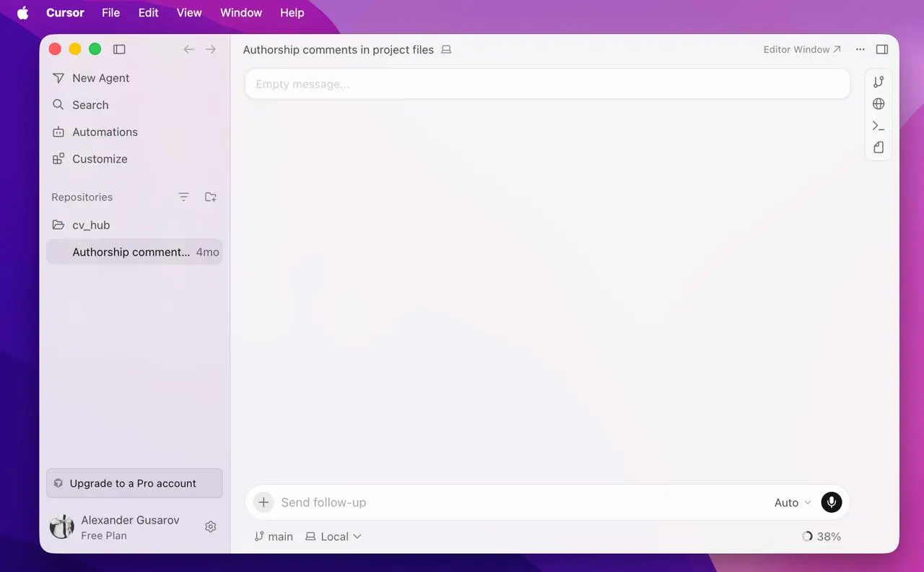
Task: Open the browser globe panel icon
Action: (879, 104)
